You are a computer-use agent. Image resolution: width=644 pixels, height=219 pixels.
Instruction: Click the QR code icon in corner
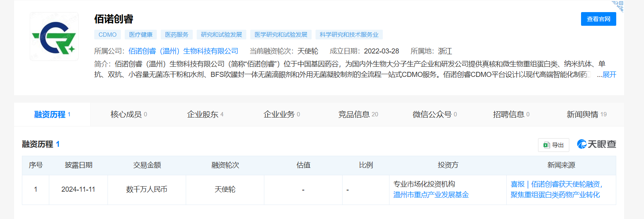click(618, 6)
